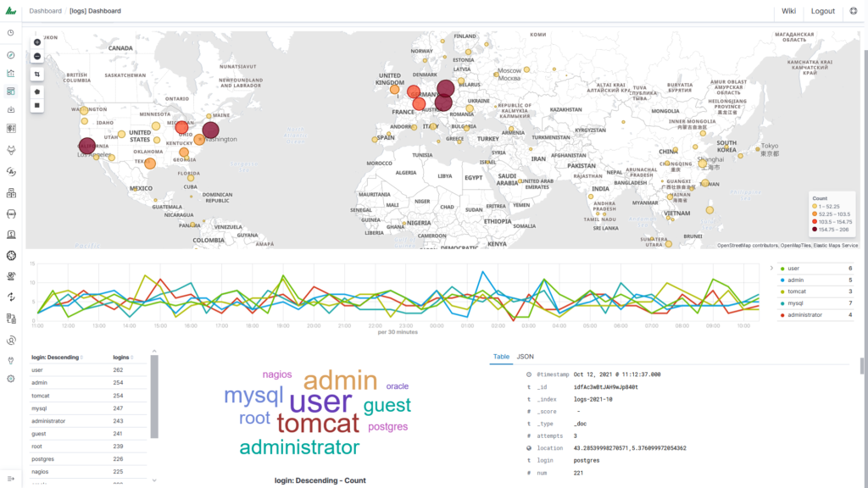Zoom in on the map
Screen dimensions: 868x488
[37, 42]
